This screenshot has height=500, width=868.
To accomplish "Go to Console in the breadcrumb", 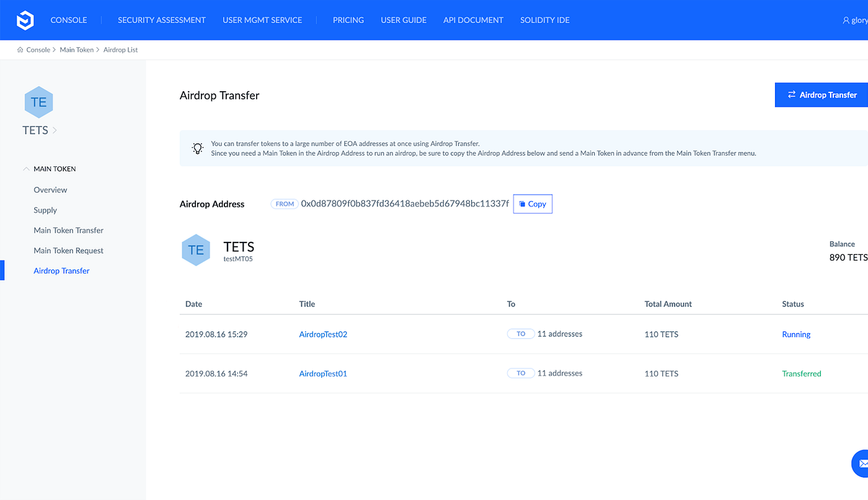I will click(38, 50).
